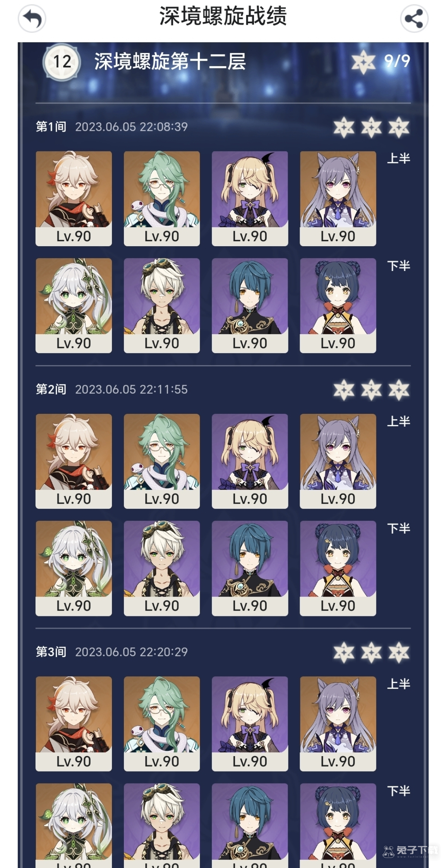Click middle star of chamber 3 rating
This screenshot has height=868, width=446.
tap(371, 652)
